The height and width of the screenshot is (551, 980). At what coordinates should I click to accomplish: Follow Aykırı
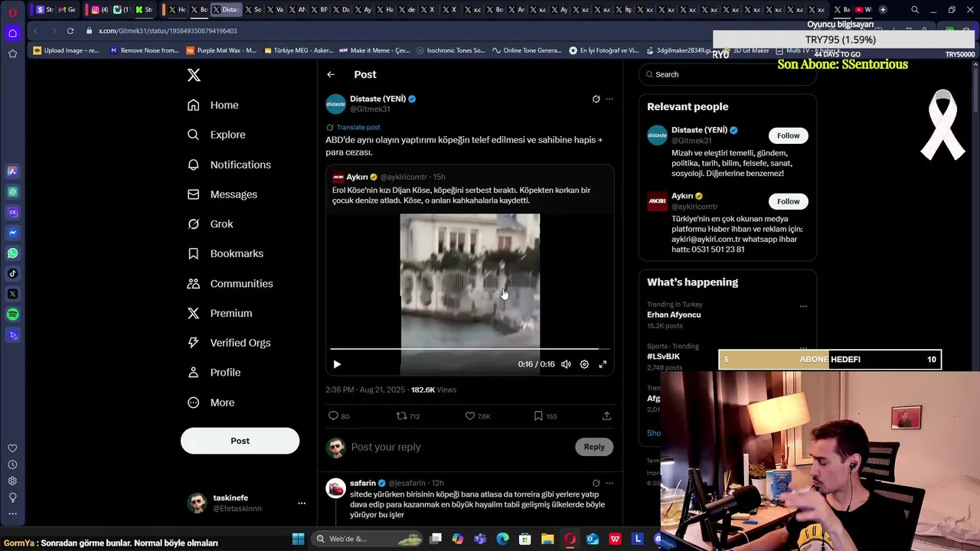788,201
